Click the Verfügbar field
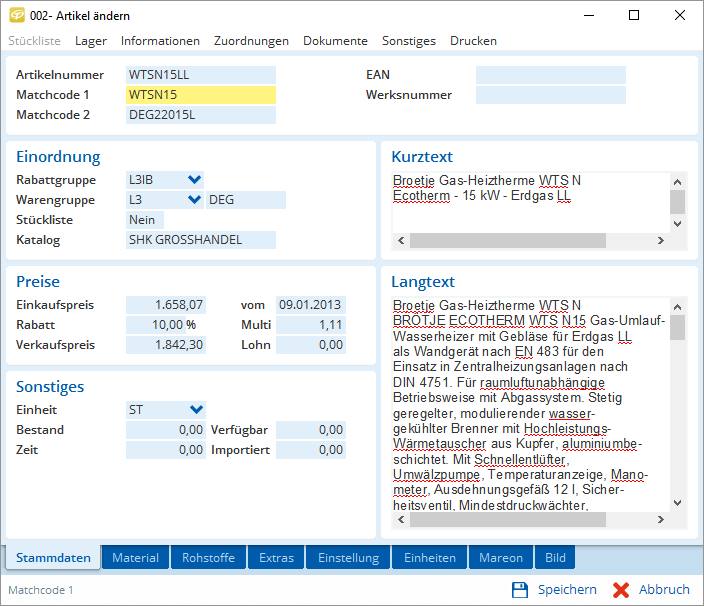 tap(311, 430)
